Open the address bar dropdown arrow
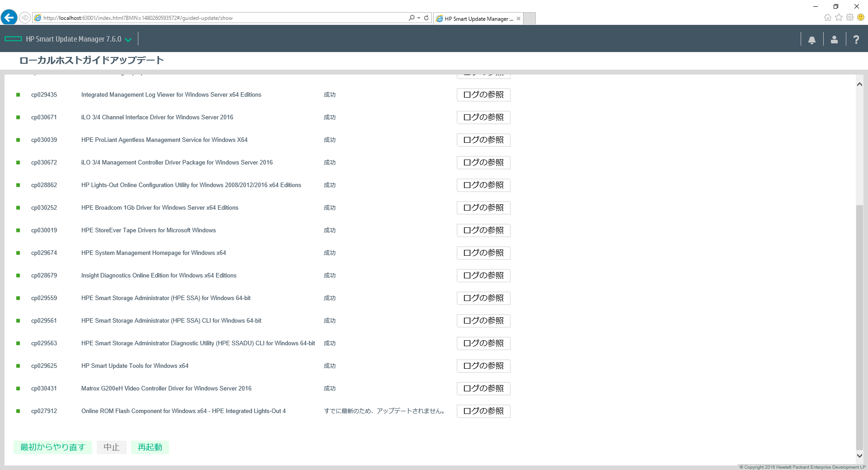 [x=419, y=18]
